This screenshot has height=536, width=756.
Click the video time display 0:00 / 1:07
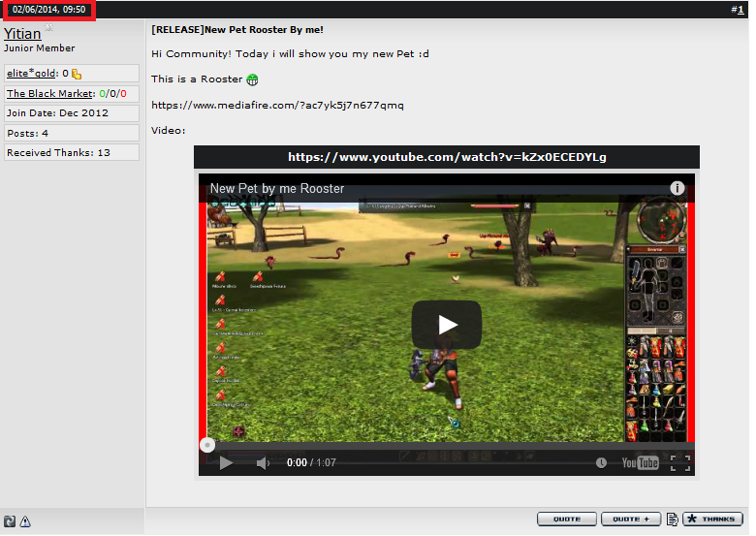click(x=311, y=462)
